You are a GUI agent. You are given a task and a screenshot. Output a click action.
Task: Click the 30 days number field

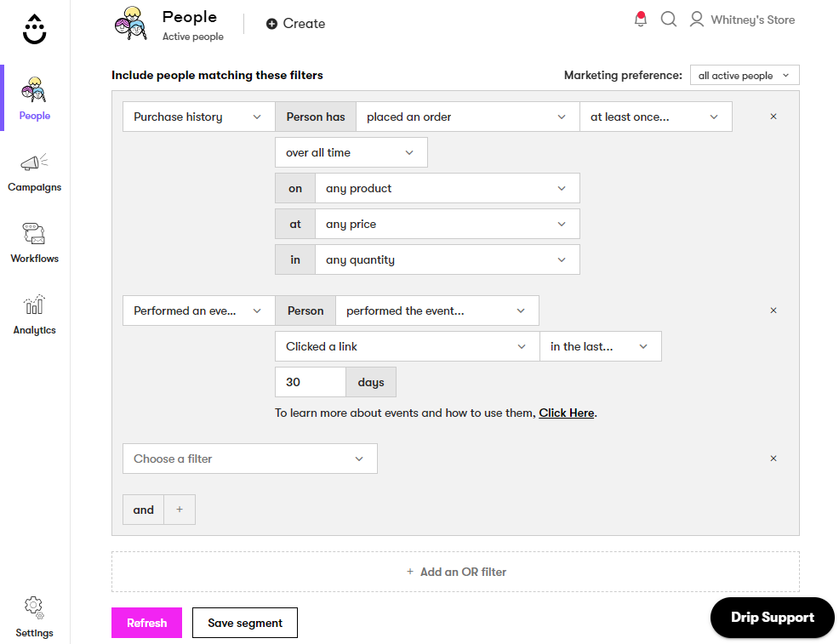[x=310, y=382]
